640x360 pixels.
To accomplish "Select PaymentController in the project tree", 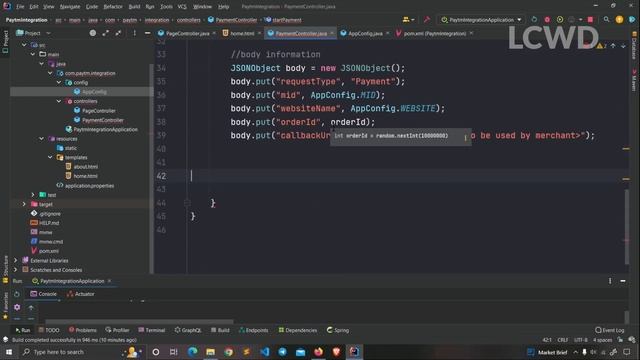I will [x=103, y=120].
